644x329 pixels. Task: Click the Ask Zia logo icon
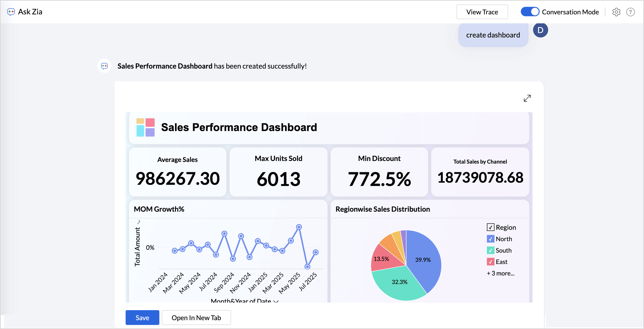(11, 12)
